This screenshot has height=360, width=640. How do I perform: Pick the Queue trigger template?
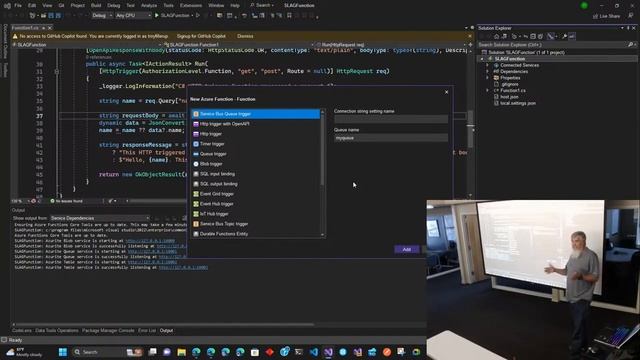tap(256, 154)
